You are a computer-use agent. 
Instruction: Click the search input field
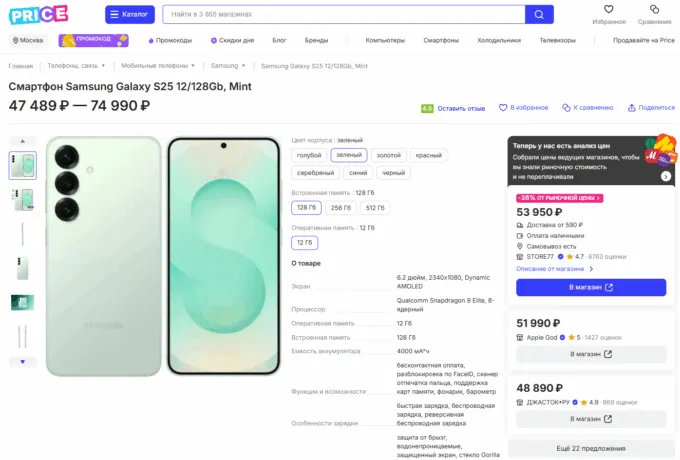(x=340, y=14)
